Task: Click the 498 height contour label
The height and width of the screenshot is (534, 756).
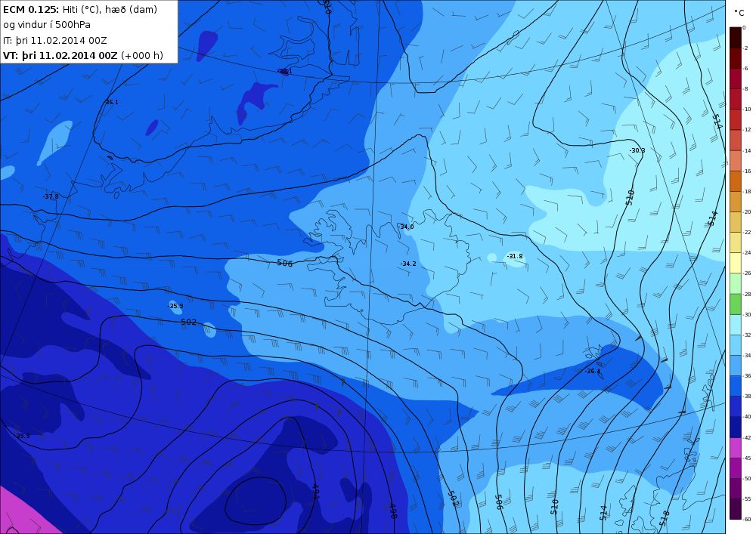Action: click(393, 511)
